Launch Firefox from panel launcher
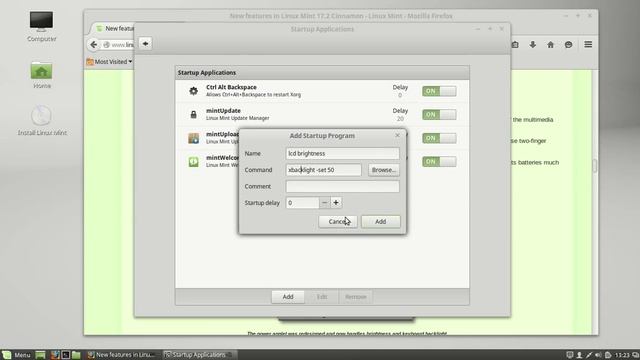 [55, 355]
